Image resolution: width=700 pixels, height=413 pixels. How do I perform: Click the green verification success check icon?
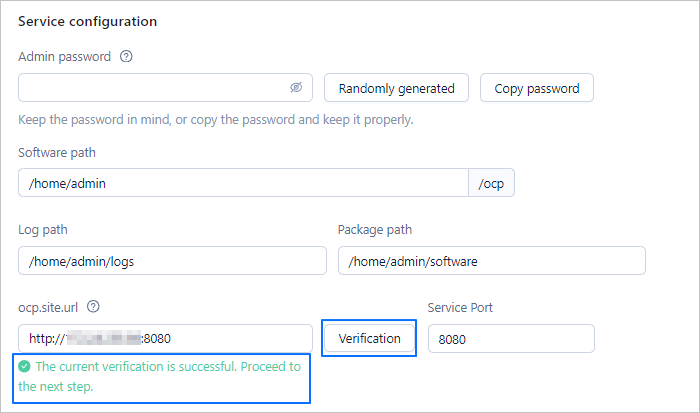pos(25,367)
